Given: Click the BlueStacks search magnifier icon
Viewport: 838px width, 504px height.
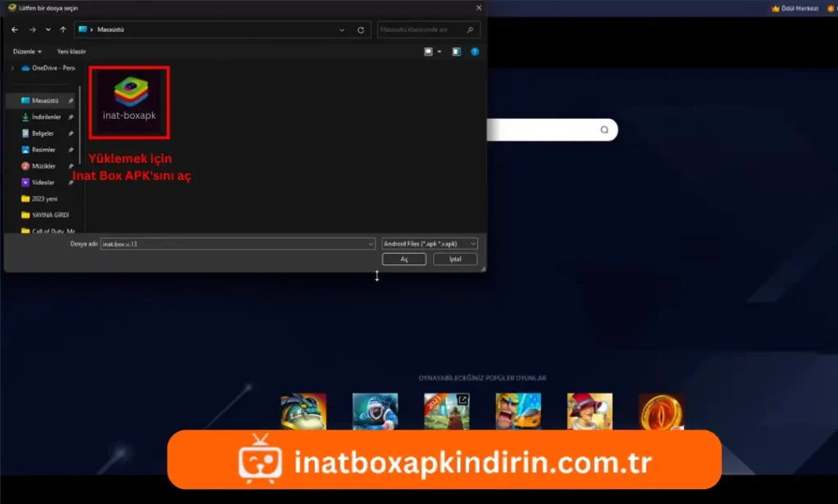Looking at the screenshot, I should tap(605, 130).
